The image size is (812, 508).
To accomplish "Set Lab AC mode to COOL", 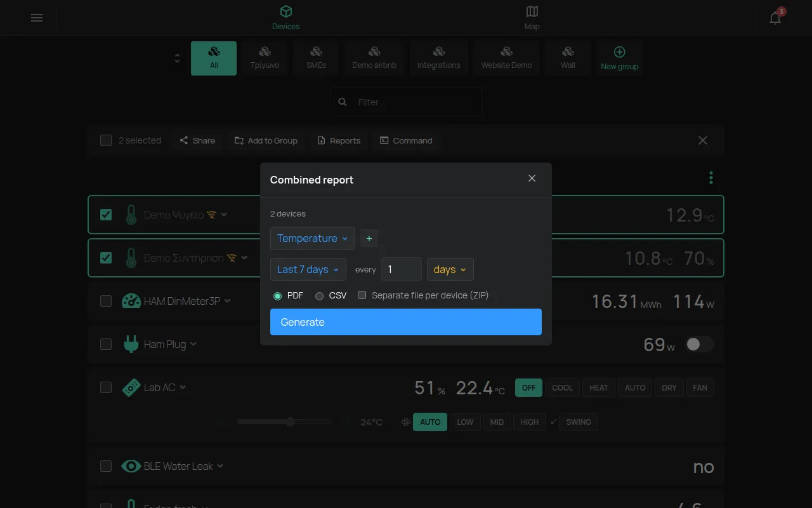I will [x=562, y=388].
